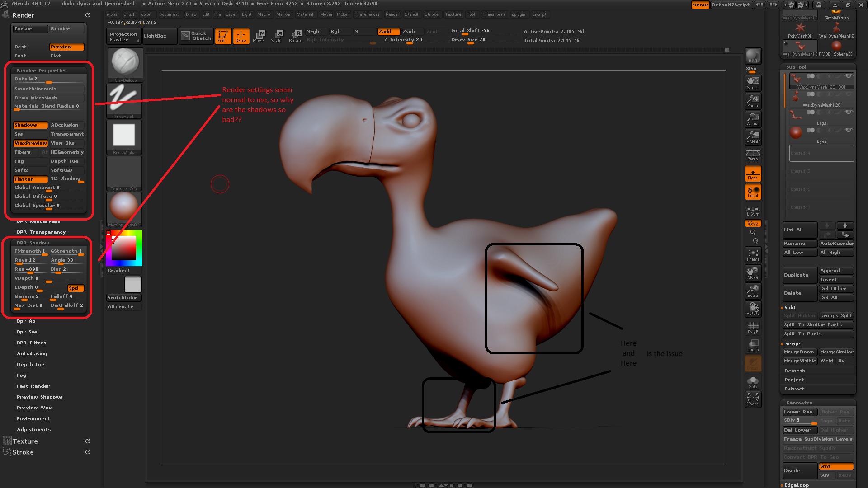
Task: Select the Scroll canvas tool
Action: point(753,83)
